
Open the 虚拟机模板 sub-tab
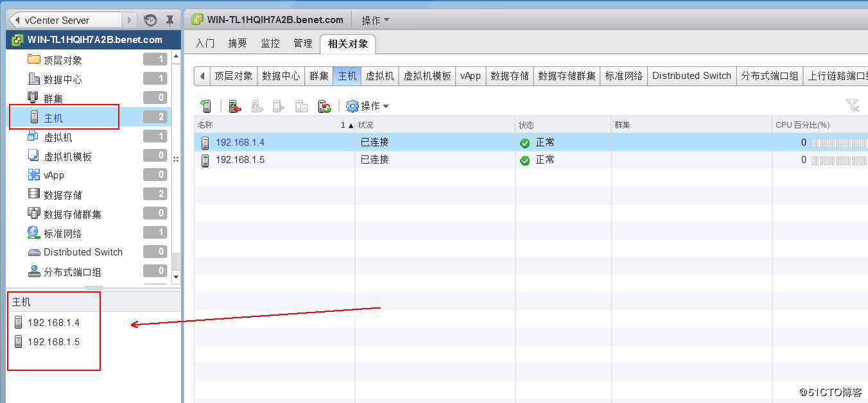point(428,76)
